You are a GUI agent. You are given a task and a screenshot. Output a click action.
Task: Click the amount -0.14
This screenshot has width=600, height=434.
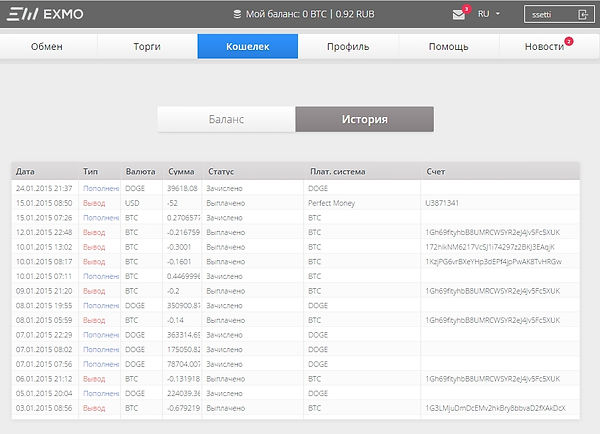(x=175, y=320)
